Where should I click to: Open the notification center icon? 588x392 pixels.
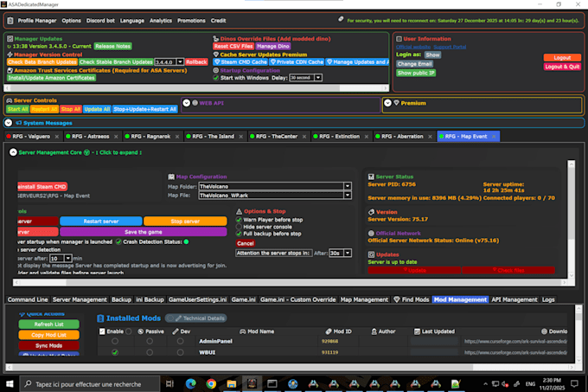tap(574, 383)
